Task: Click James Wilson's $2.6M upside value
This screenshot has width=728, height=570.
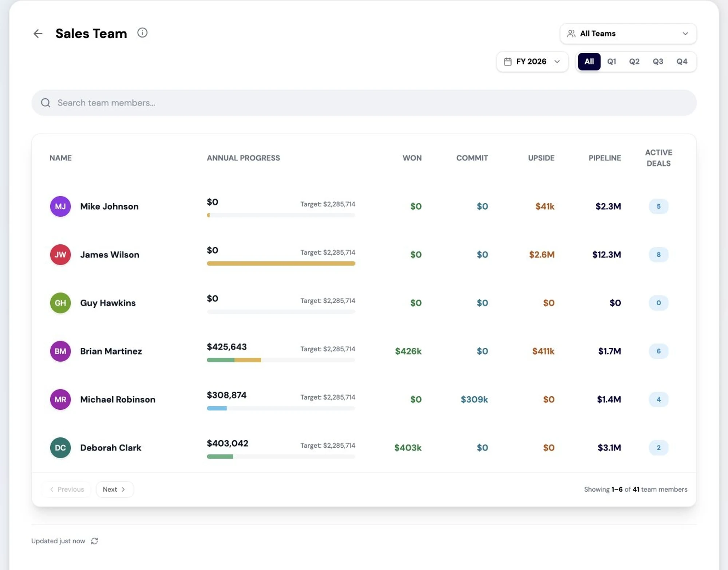Action: click(x=542, y=255)
